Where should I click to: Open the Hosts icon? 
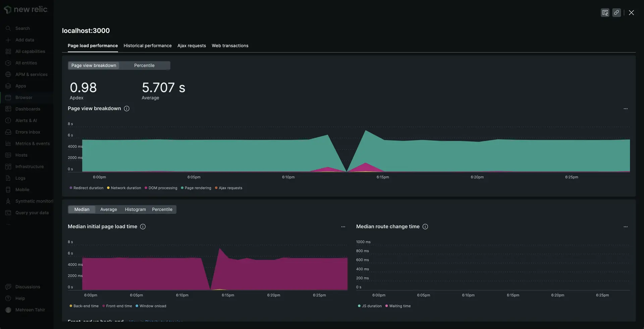pyautogui.click(x=8, y=155)
